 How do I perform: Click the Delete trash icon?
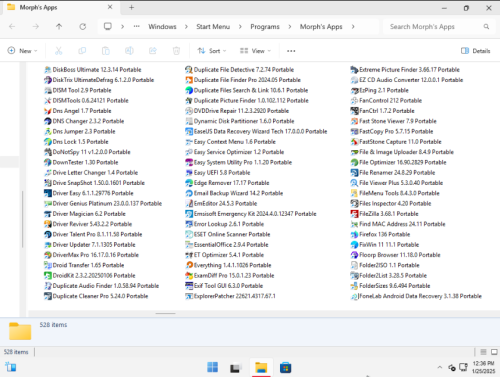[x=176, y=51]
